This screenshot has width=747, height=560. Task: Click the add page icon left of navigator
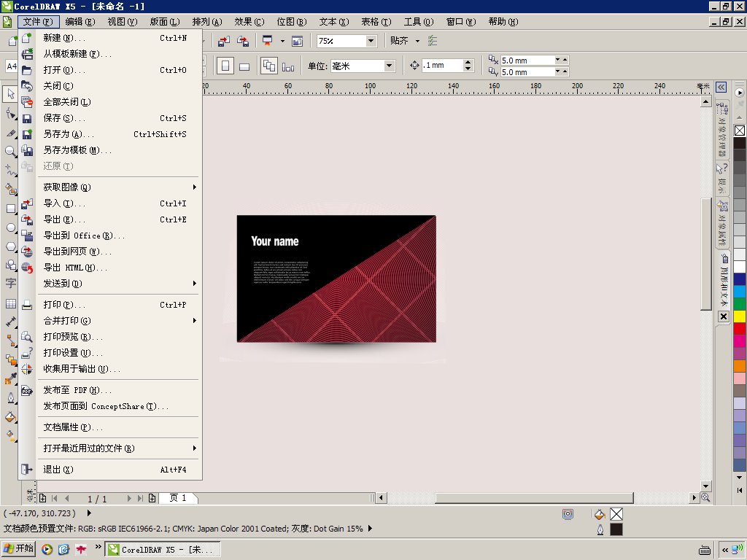[x=42, y=498]
